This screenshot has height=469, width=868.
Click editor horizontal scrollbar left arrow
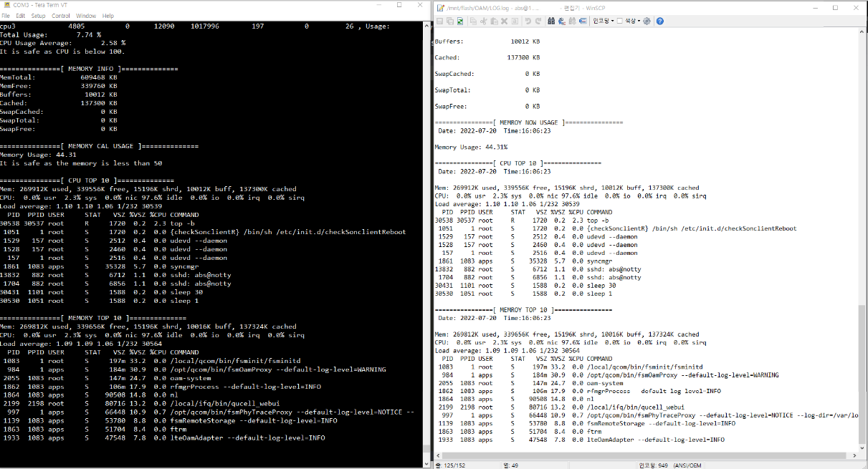point(437,456)
